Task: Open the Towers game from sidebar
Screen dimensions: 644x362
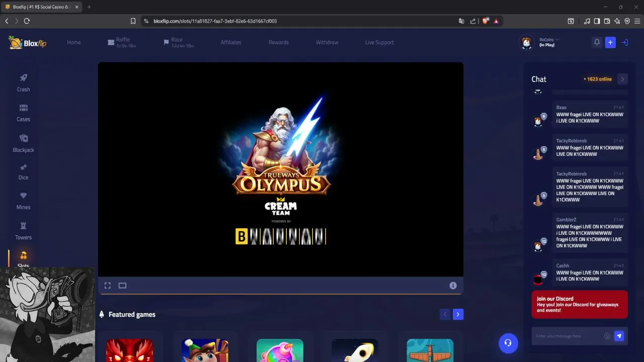Action: [x=23, y=231]
